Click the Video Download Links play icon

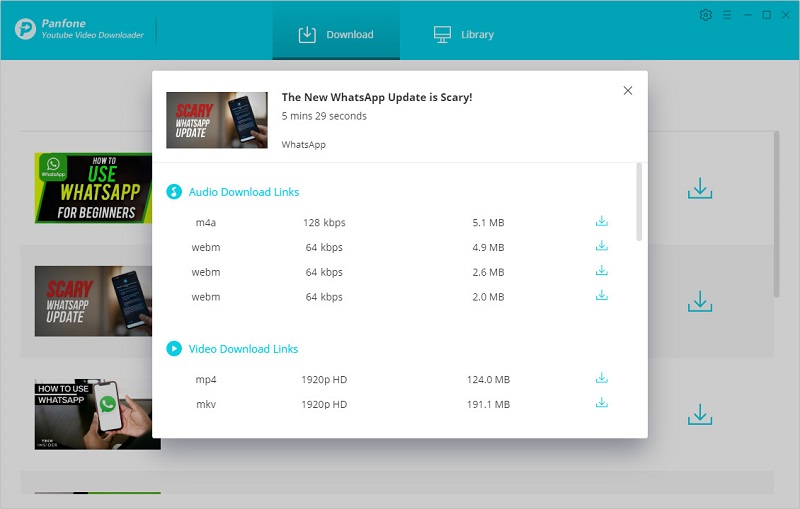174,349
